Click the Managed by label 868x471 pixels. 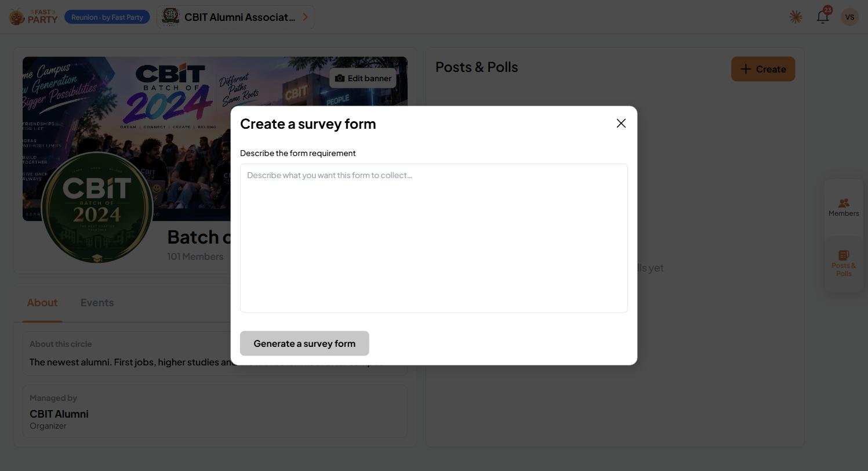tap(53, 398)
